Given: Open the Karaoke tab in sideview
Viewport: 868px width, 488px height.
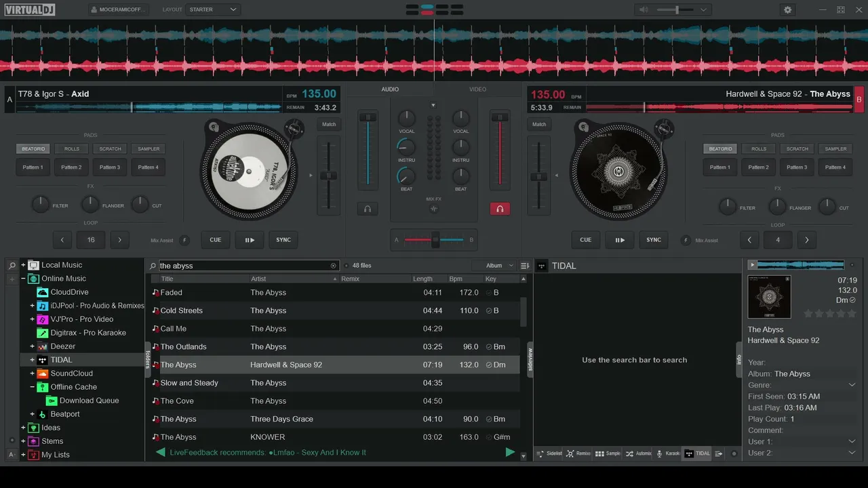Looking at the screenshot, I should coord(668,453).
